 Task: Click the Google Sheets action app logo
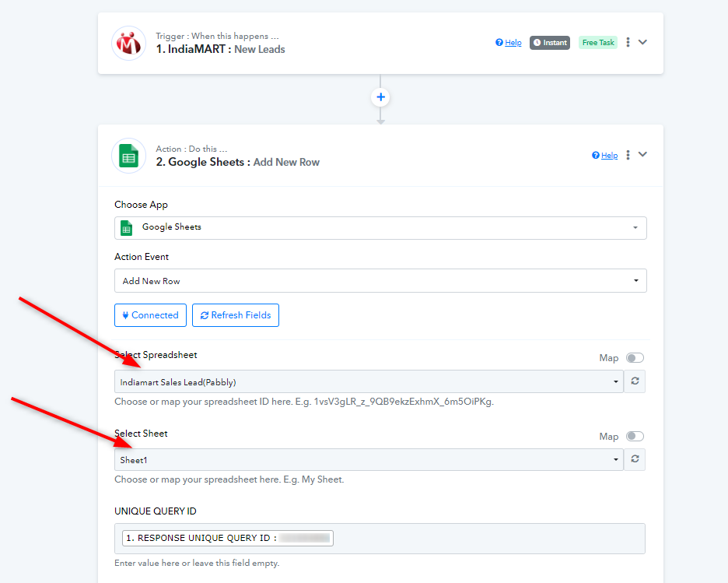coord(128,156)
